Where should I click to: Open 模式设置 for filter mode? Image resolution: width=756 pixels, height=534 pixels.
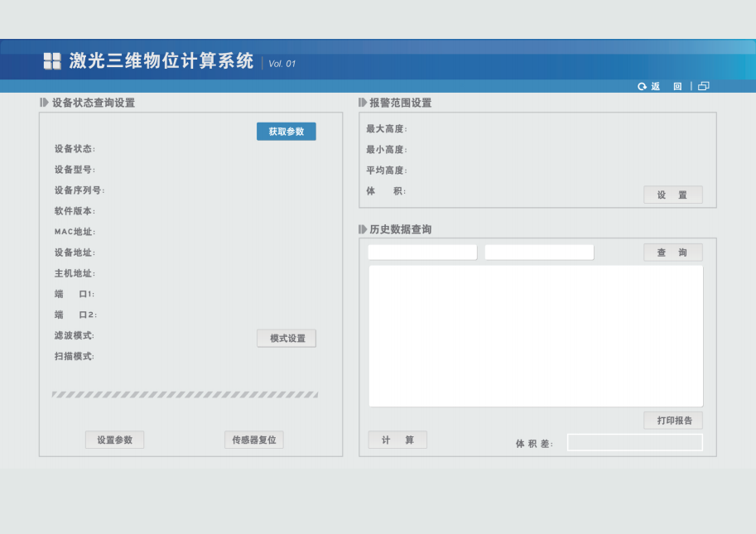(x=287, y=339)
